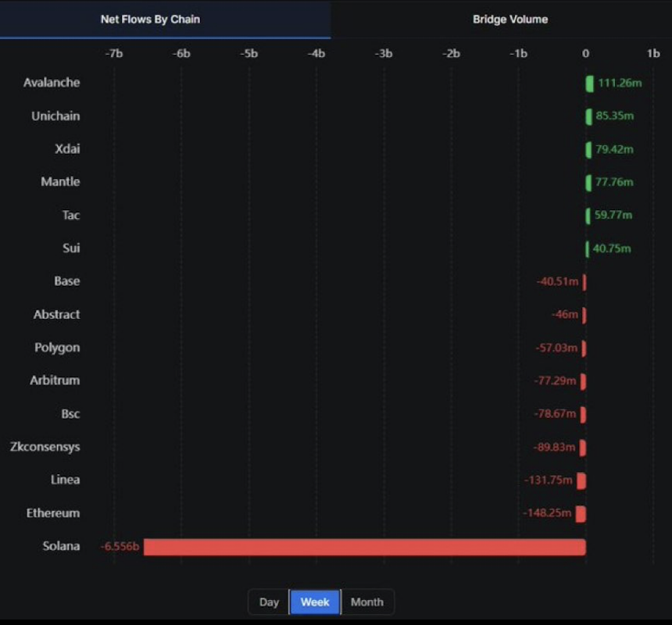Click the 0 axis tick label
The width and height of the screenshot is (672, 625).
[x=586, y=54]
